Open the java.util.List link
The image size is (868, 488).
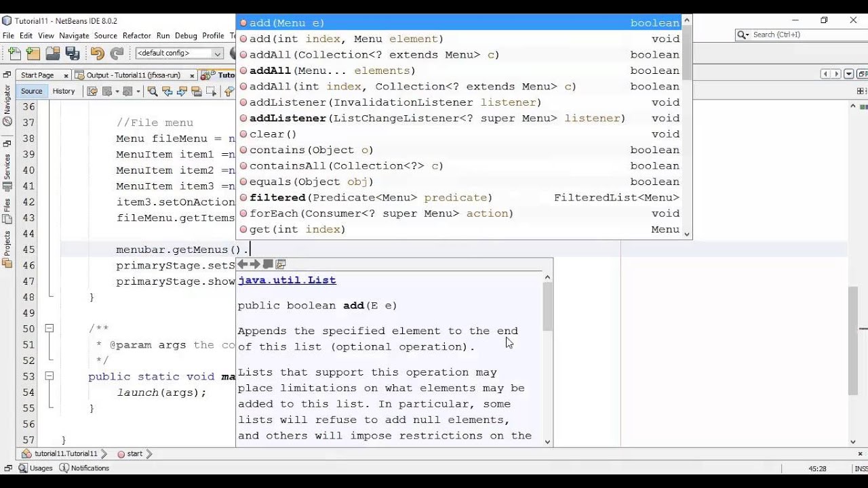287,280
